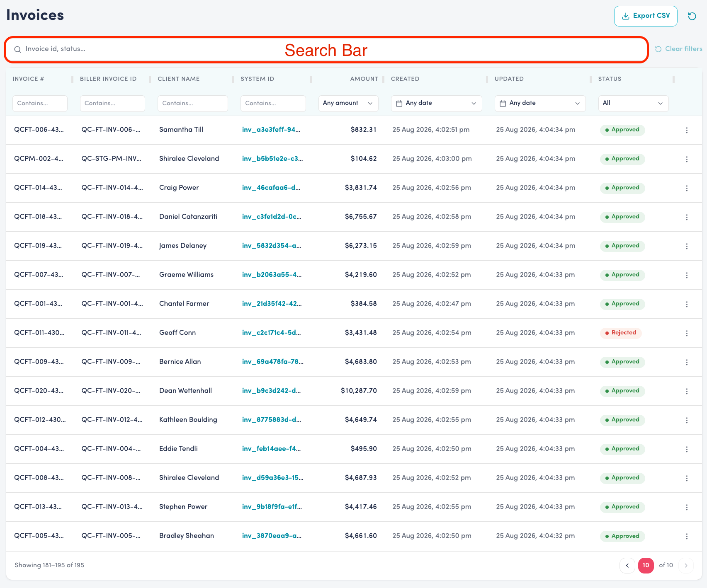Open three-dot menu for Graeme Williams

pos(687,275)
